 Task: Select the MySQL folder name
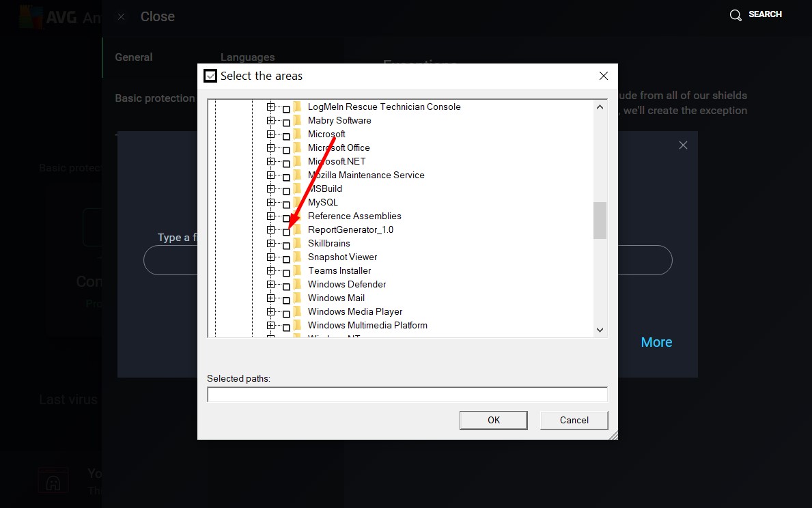(322, 203)
